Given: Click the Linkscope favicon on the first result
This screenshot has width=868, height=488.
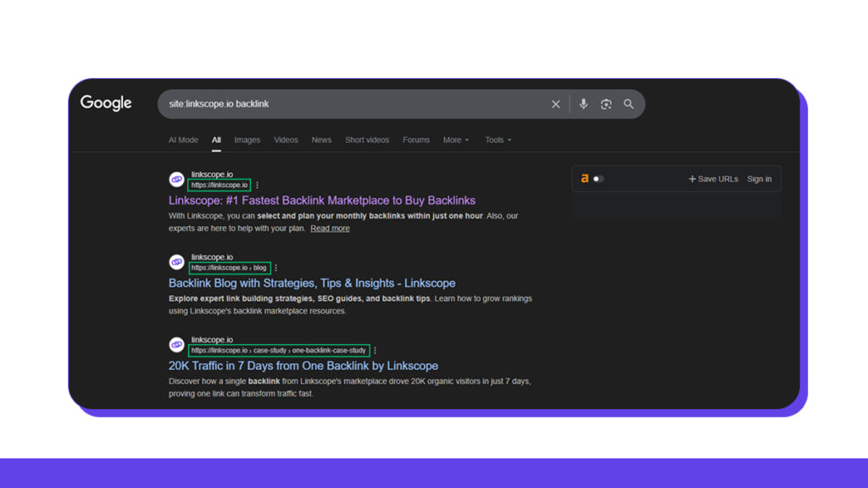Looking at the screenshot, I should coord(175,179).
